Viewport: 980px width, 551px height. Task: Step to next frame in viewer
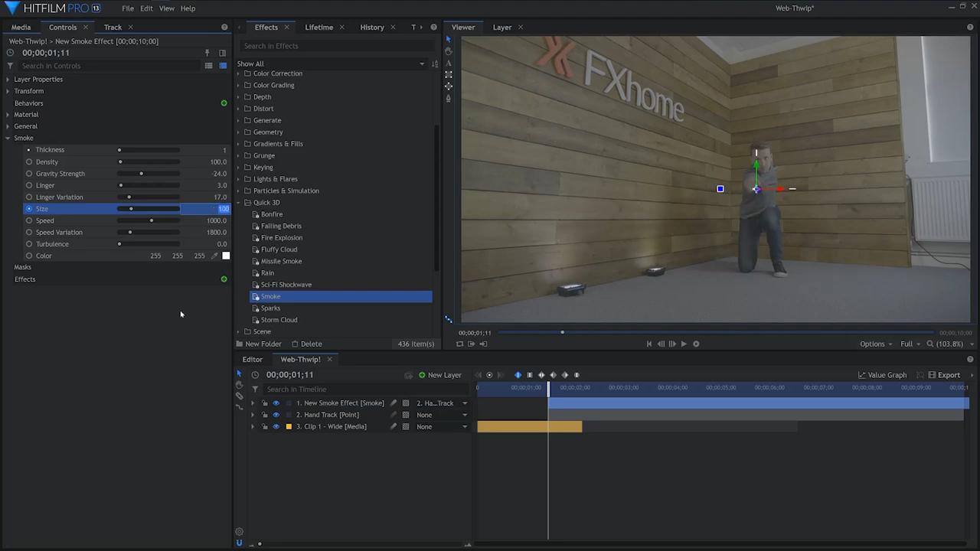[x=672, y=344]
